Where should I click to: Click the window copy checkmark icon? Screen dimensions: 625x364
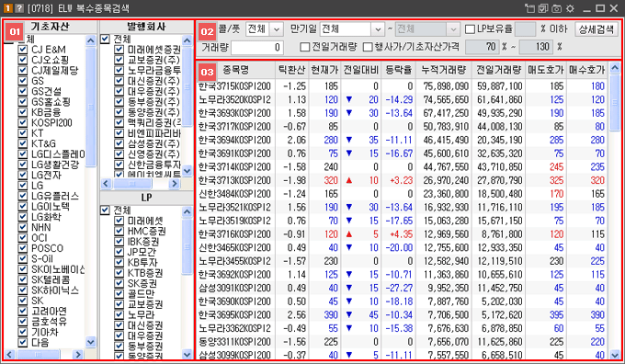tap(543, 8)
